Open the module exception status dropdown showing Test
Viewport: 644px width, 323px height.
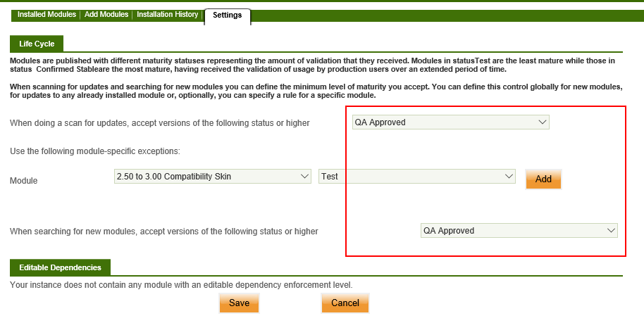(417, 176)
